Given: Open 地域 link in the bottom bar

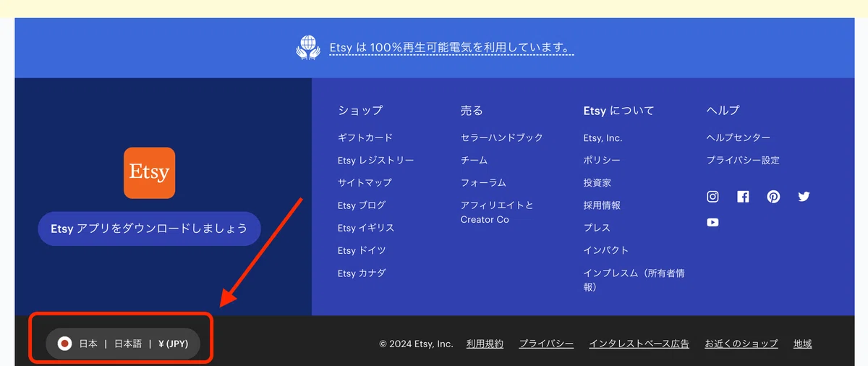Looking at the screenshot, I should tap(803, 344).
